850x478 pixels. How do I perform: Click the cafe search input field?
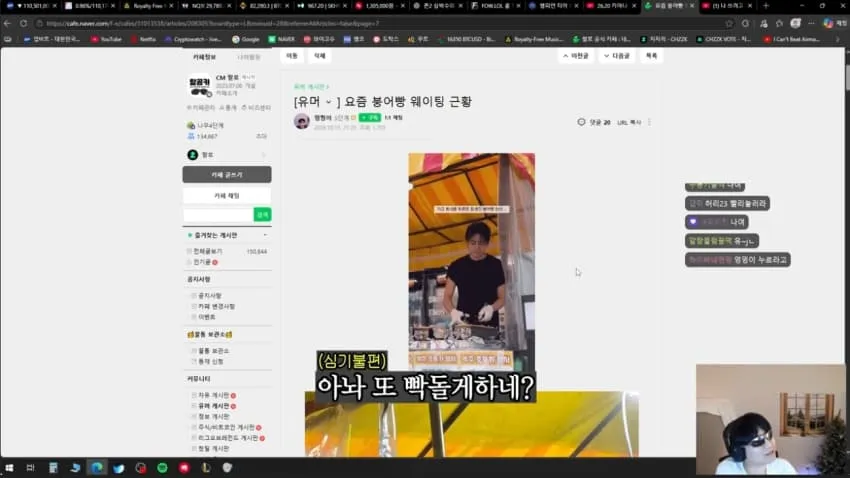[218, 215]
